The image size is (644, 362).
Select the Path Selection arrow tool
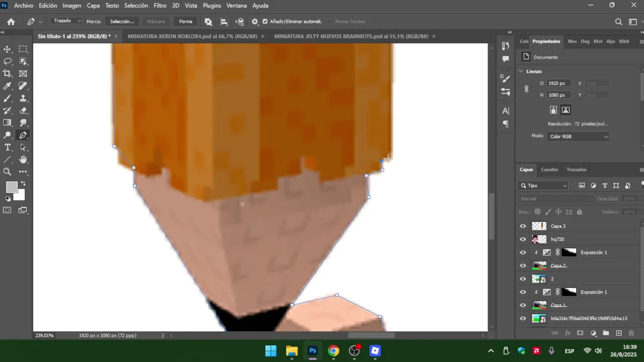(23, 147)
